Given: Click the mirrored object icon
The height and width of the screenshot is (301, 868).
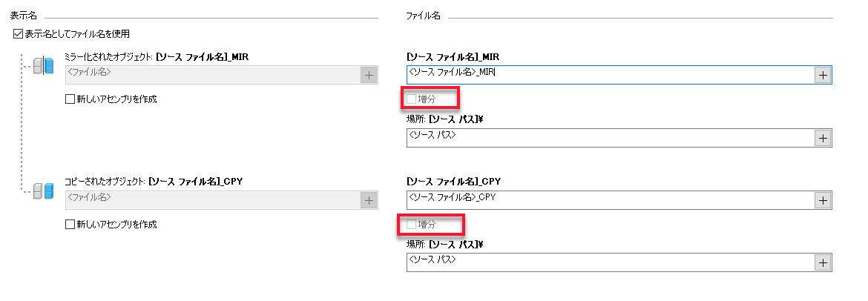Looking at the screenshot, I should (45, 67).
